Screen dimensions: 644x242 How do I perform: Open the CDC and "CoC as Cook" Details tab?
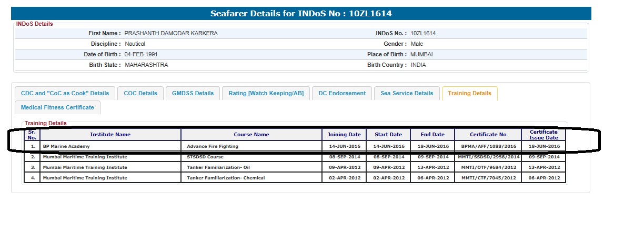point(65,93)
